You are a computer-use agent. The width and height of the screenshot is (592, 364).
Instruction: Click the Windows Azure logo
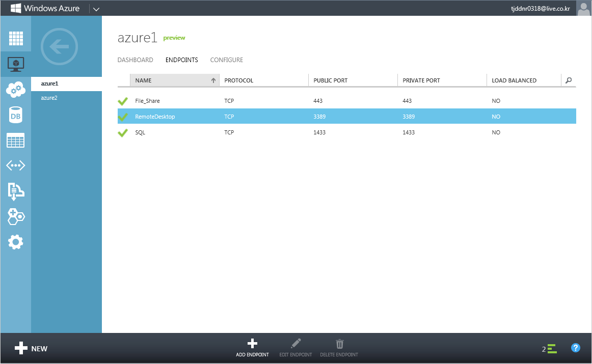coord(45,8)
